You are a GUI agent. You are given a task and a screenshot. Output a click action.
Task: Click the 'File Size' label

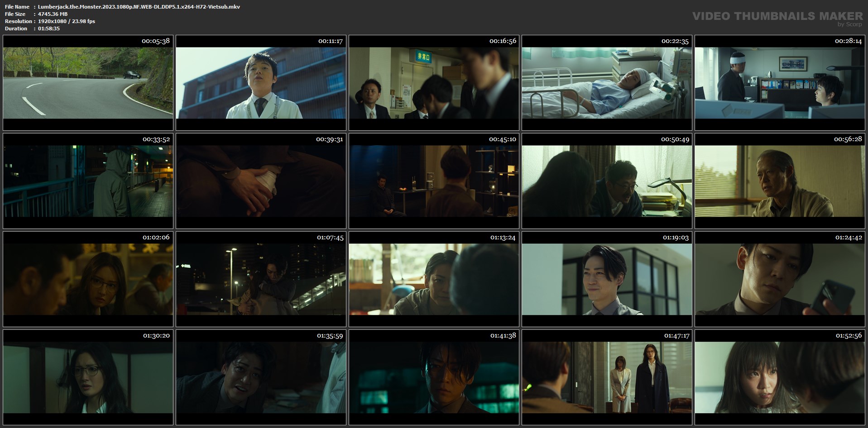point(15,14)
